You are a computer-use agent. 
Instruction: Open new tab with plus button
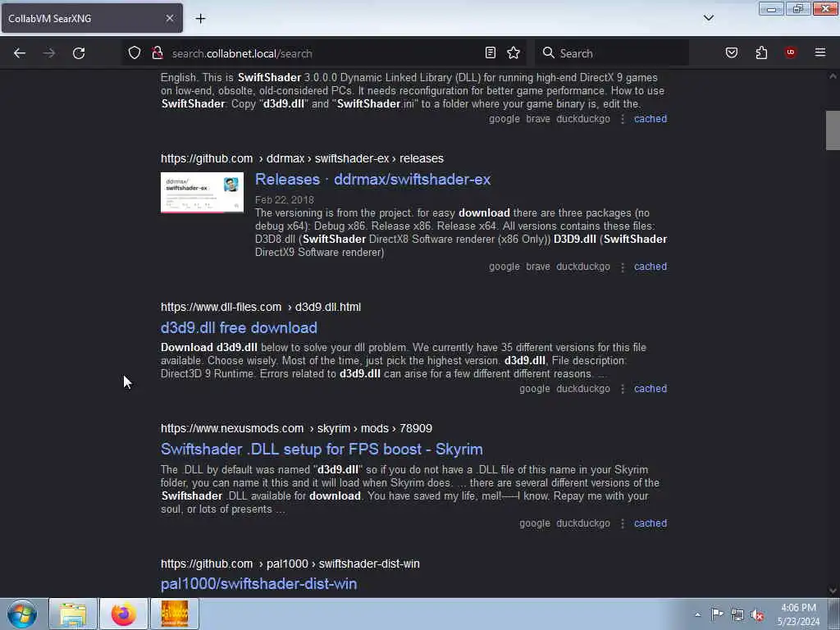(x=200, y=19)
